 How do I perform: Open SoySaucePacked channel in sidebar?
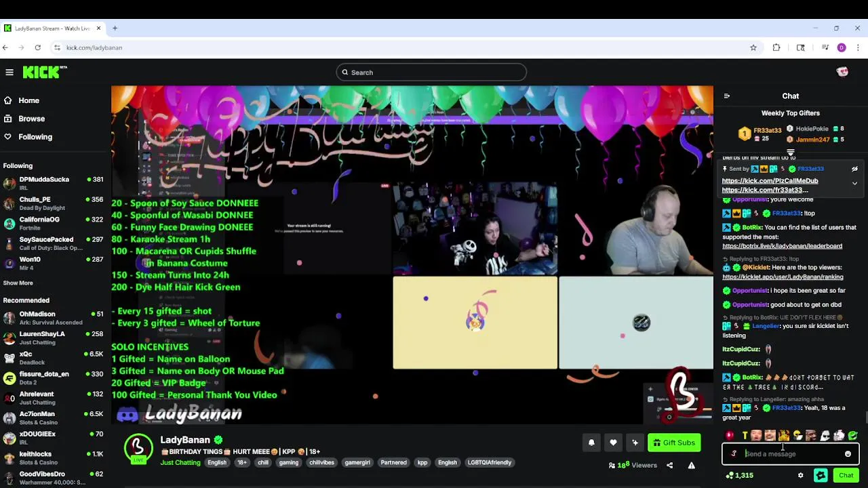(53, 243)
